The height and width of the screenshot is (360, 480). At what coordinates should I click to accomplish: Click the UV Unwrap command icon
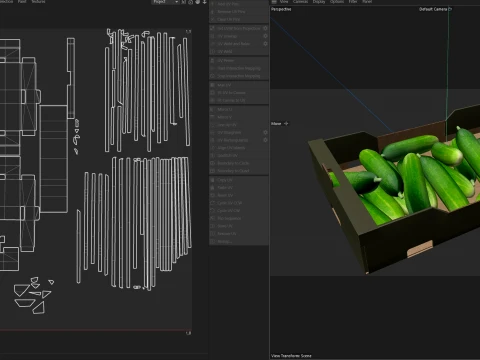pos(213,36)
